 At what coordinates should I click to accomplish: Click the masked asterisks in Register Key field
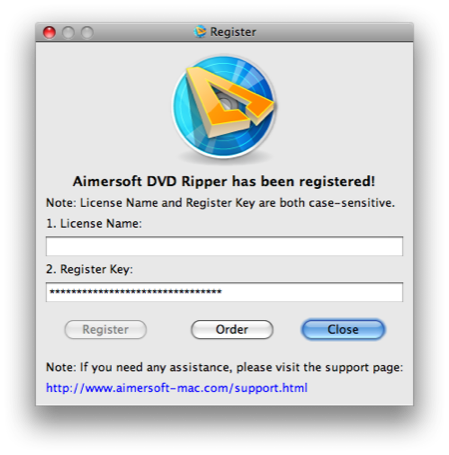pyautogui.click(x=136, y=292)
